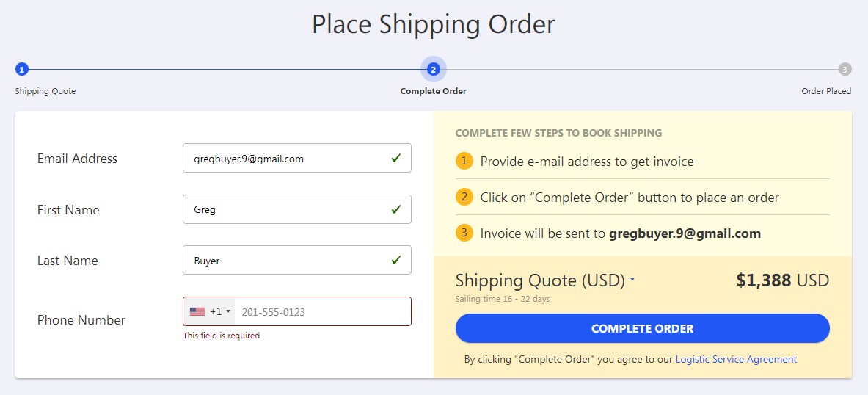Click into the First Name field
This screenshot has width=868, height=395.
pos(296,209)
